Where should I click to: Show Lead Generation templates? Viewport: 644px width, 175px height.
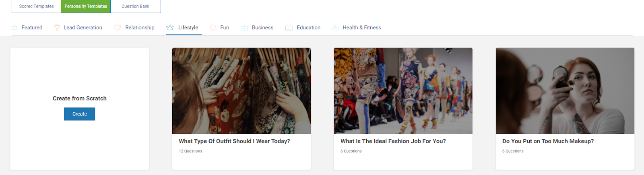coord(83,28)
